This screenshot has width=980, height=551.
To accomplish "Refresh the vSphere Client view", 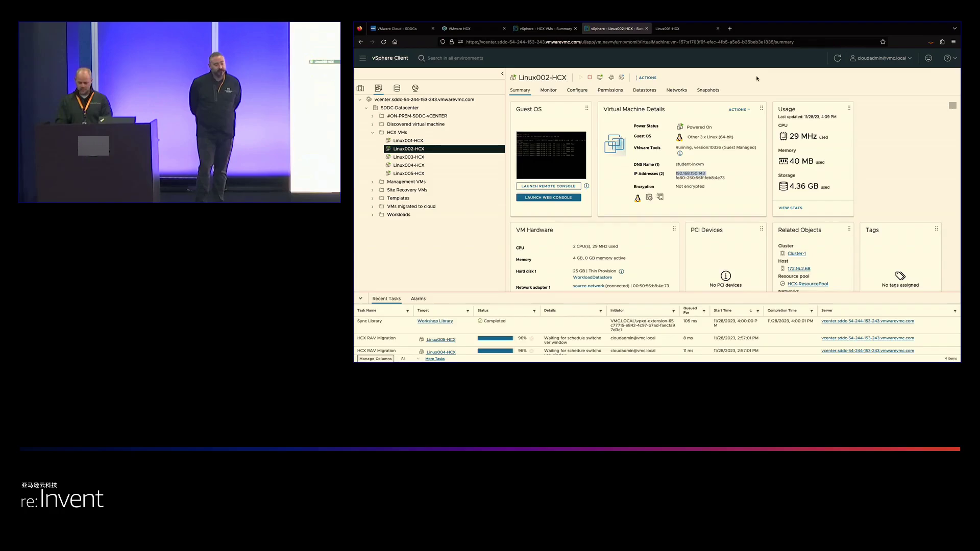I will tap(837, 58).
